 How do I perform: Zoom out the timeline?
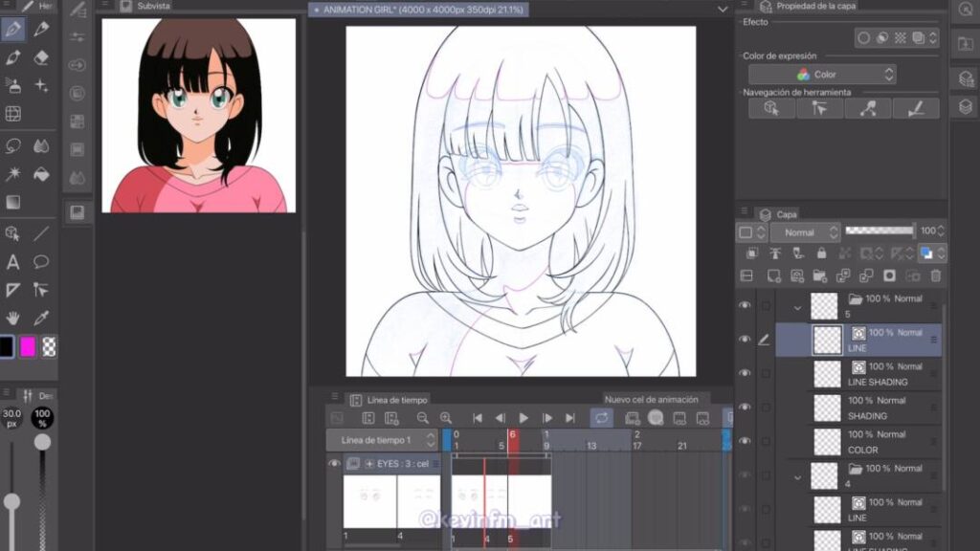[422, 418]
